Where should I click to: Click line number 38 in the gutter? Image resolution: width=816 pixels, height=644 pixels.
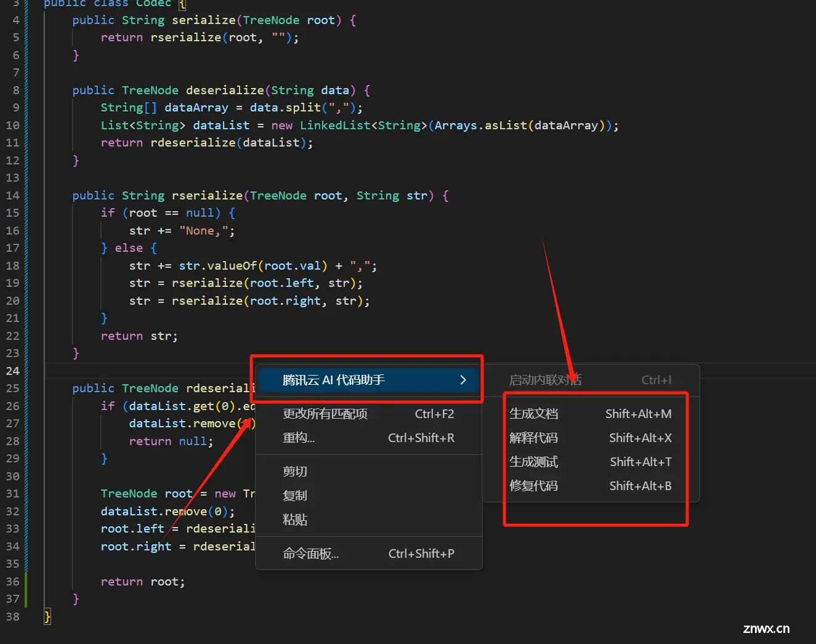tap(13, 616)
